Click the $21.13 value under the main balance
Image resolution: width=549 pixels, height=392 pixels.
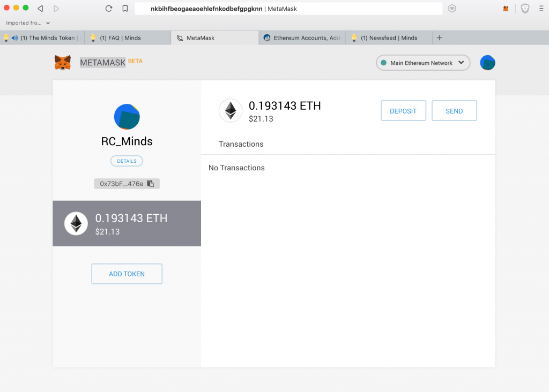point(261,119)
